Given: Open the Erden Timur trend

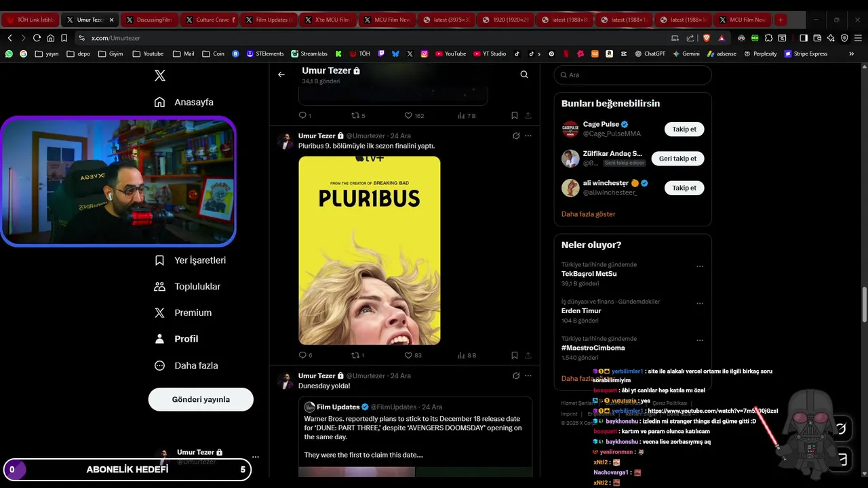Looking at the screenshot, I should coord(633,311).
